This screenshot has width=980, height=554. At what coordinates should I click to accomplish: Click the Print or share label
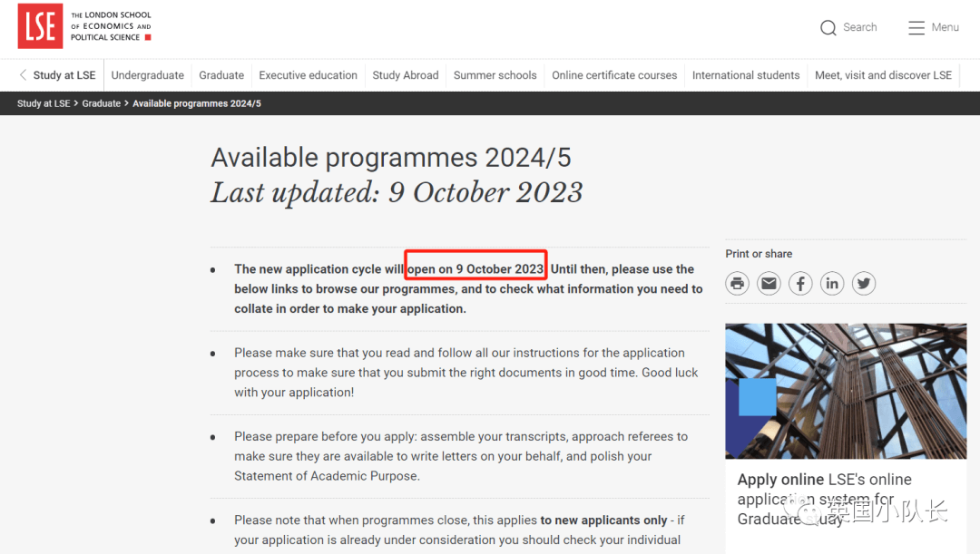[759, 254]
